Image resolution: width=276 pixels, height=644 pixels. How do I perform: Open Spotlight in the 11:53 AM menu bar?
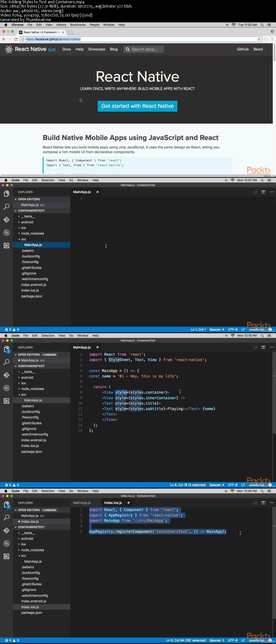(x=262, y=25)
